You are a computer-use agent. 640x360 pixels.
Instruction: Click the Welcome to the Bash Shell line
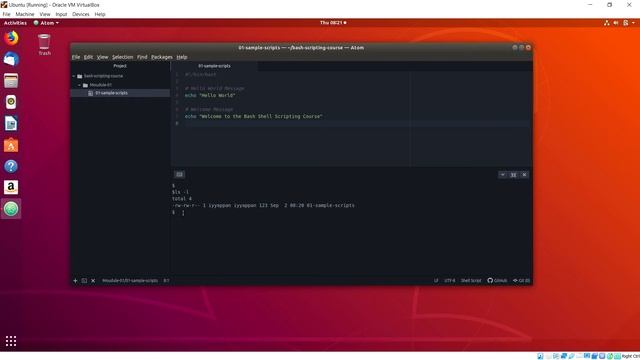pyautogui.click(x=253, y=117)
